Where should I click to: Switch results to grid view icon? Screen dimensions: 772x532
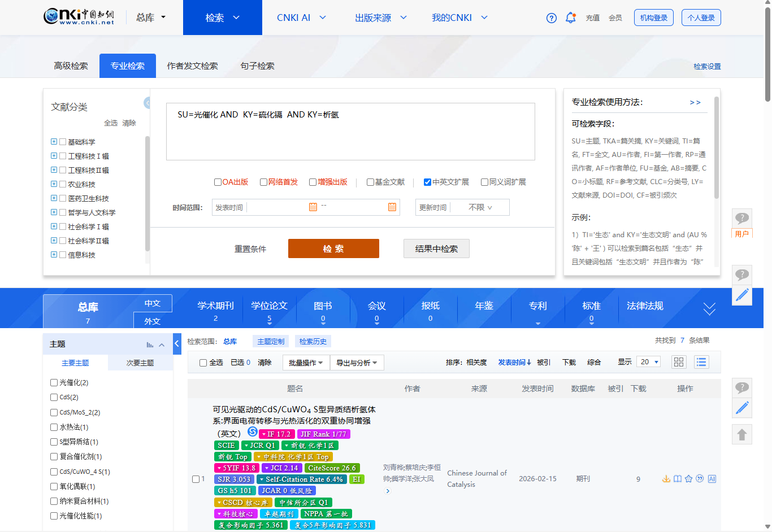coord(679,362)
